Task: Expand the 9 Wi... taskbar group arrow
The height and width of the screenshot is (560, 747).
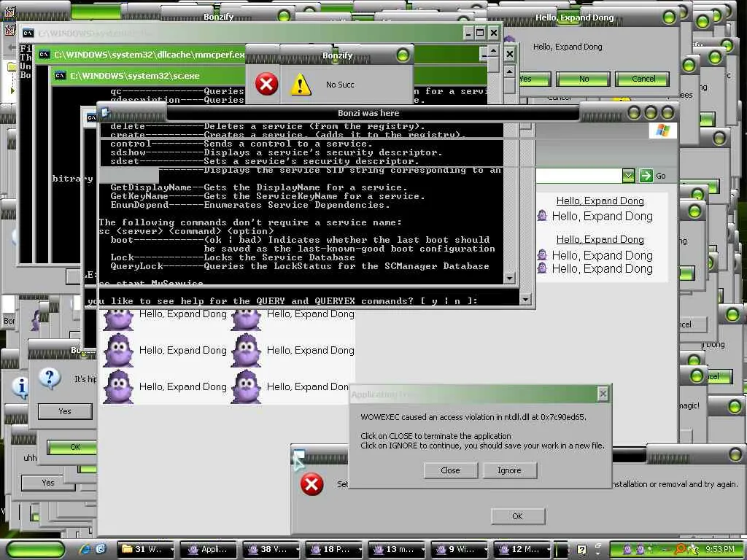Action: pyautogui.click(x=486, y=550)
